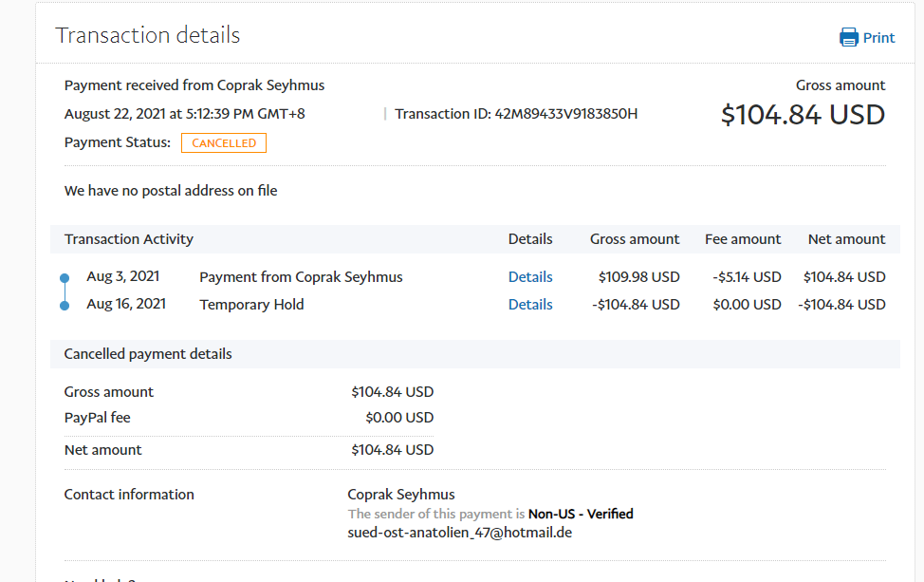
Task: Click the Non-US - Verified status text
Action: [581, 514]
